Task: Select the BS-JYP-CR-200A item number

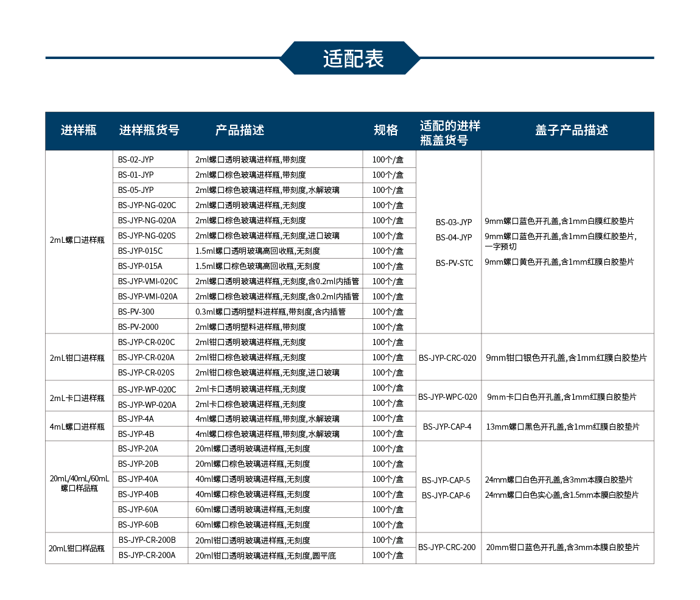Action: point(147,555)
